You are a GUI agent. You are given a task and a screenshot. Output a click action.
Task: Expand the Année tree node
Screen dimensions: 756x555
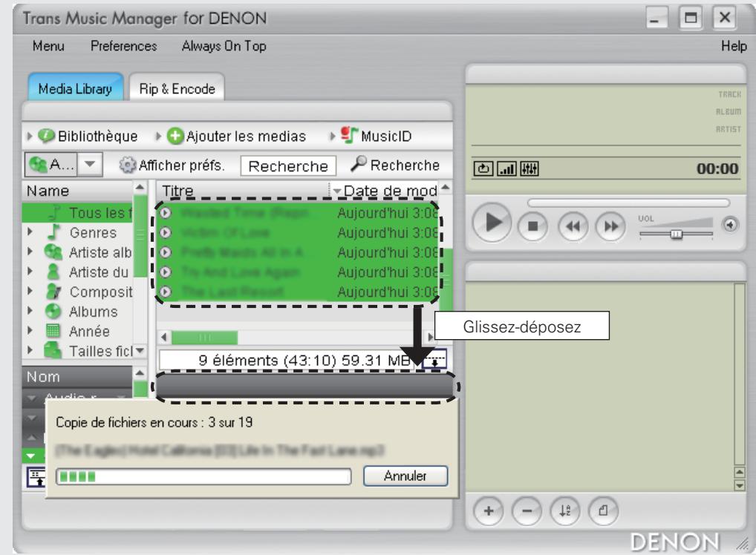[30, 330]
